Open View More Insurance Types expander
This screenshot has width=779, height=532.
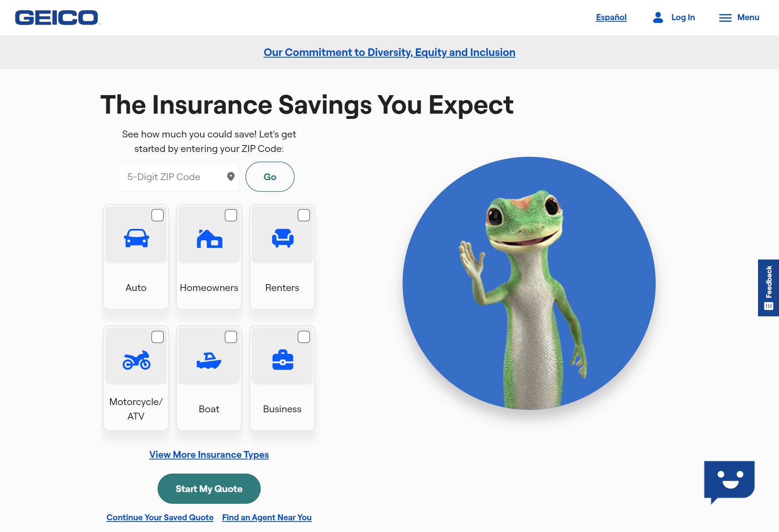[208, 454]
